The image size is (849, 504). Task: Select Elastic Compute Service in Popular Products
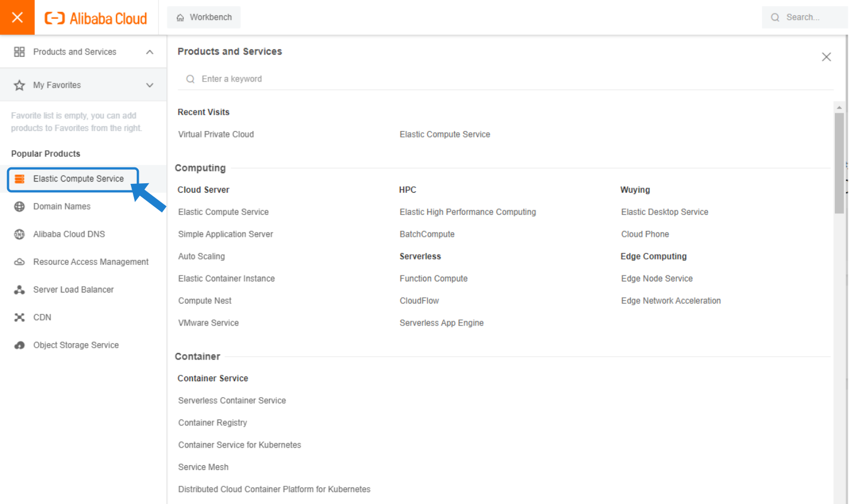[x=78, y=179]
